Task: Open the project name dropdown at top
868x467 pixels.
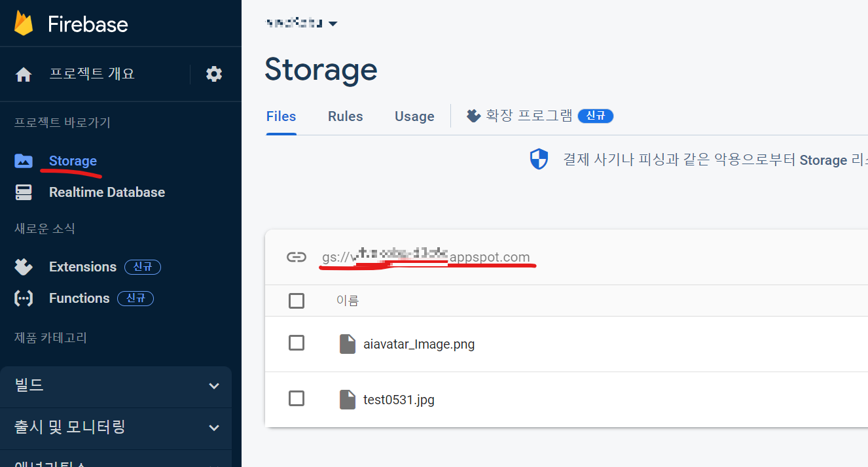Action: click(x=302, y=24)
